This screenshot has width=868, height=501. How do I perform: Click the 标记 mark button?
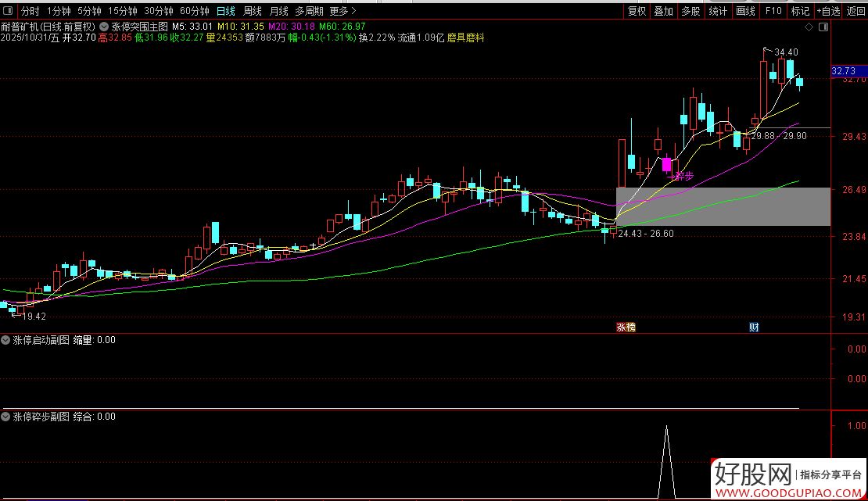[800, 11]
